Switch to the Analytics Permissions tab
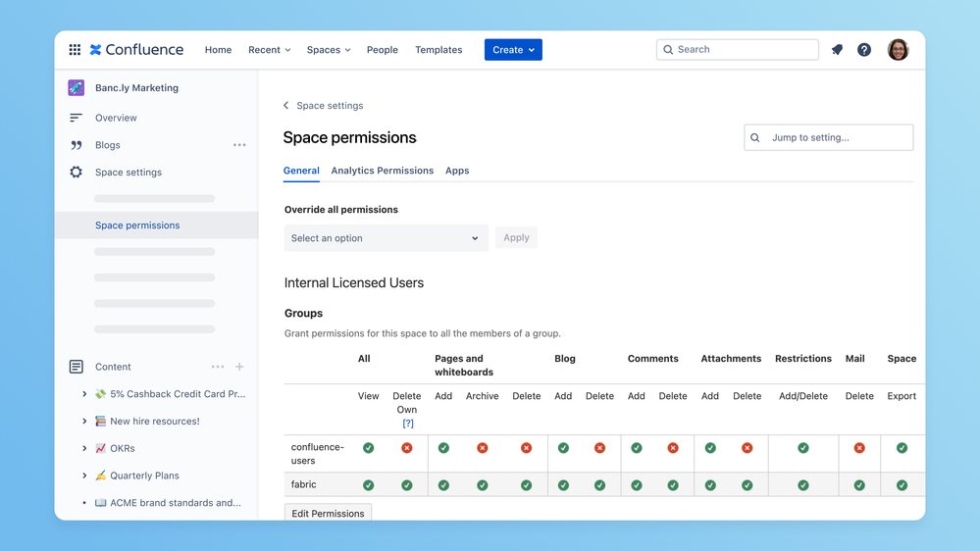The height and width of the screenshot is (551, 980). pos(383,171)
